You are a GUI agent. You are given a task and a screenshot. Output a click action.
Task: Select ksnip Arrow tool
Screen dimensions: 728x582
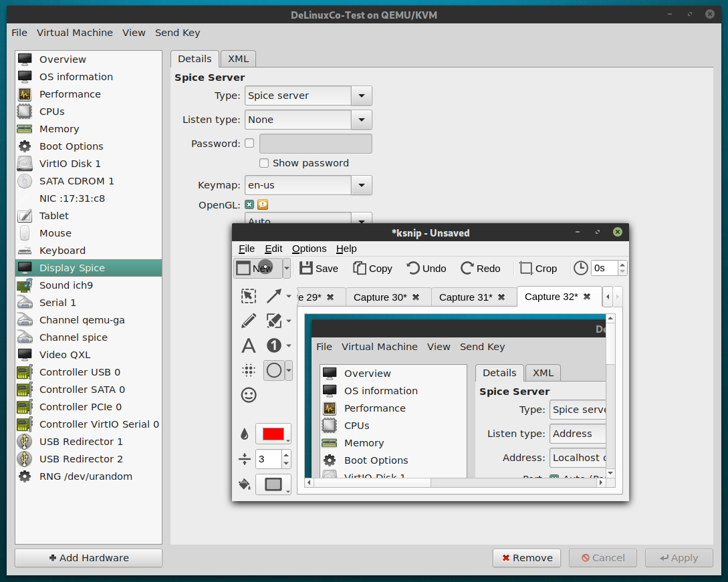pos(274,295)
